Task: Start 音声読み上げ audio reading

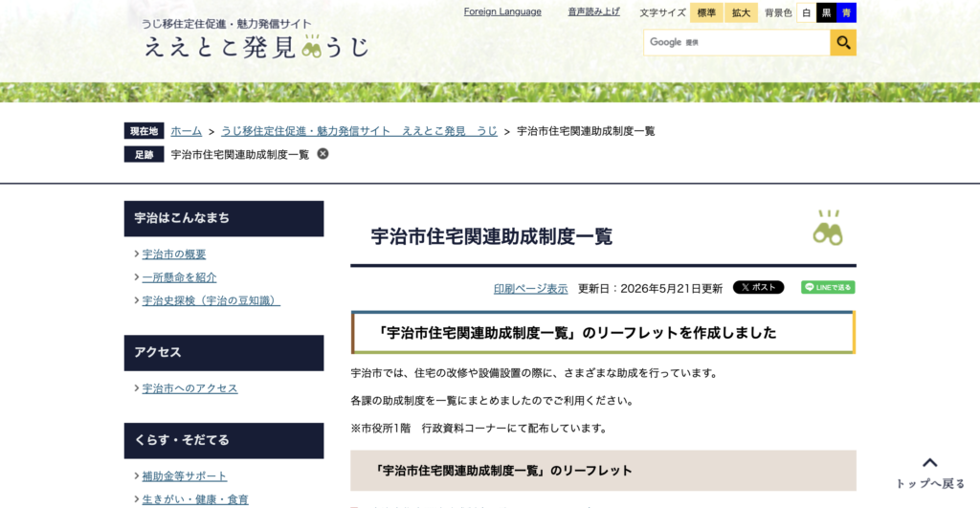Action: point(593,11)
